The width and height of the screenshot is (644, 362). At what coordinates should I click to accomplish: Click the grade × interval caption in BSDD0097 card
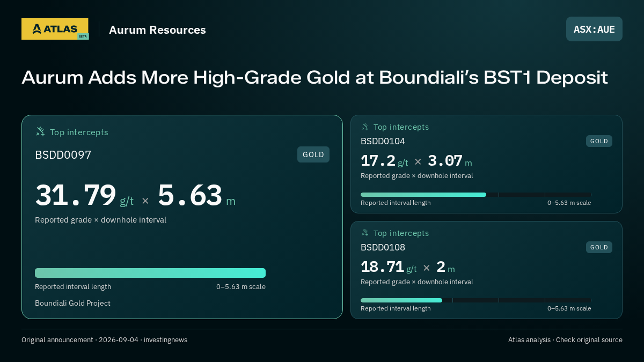[100, 220]
